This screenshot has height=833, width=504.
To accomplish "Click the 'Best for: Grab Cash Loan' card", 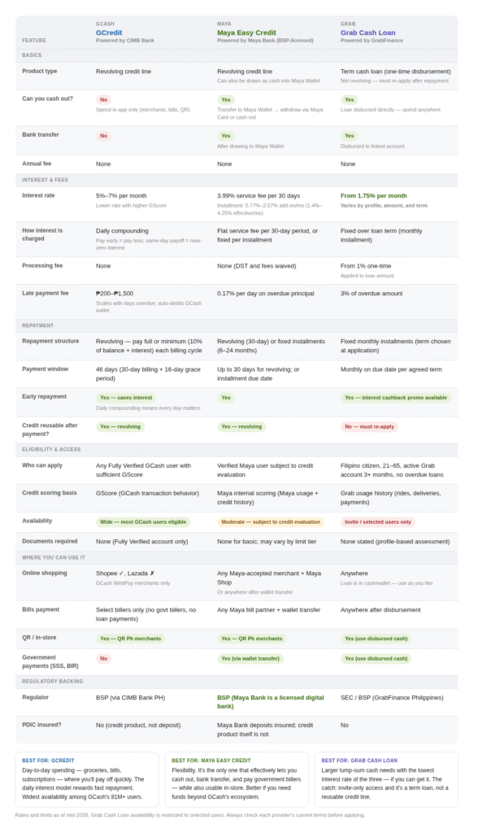I will pos(386,779).
